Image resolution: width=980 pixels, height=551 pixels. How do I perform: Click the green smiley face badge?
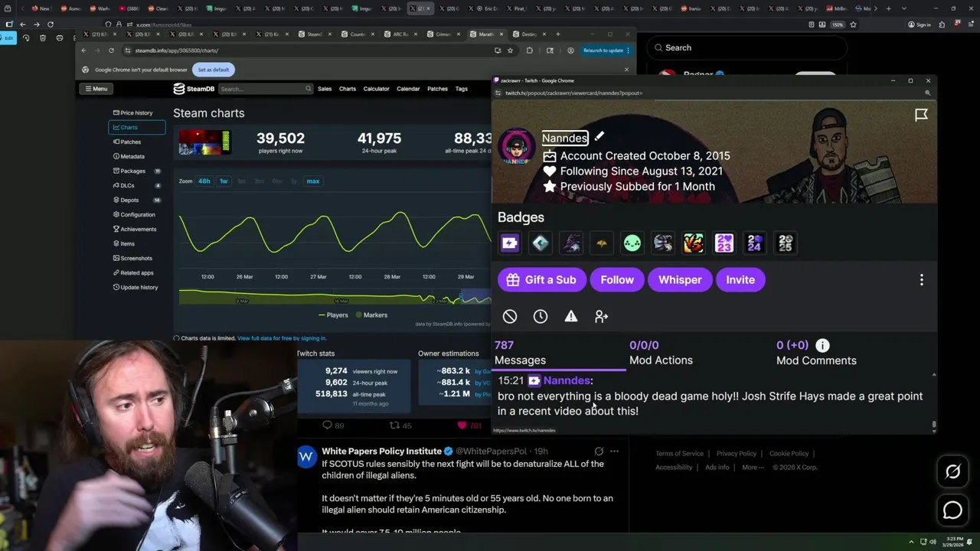632,243
